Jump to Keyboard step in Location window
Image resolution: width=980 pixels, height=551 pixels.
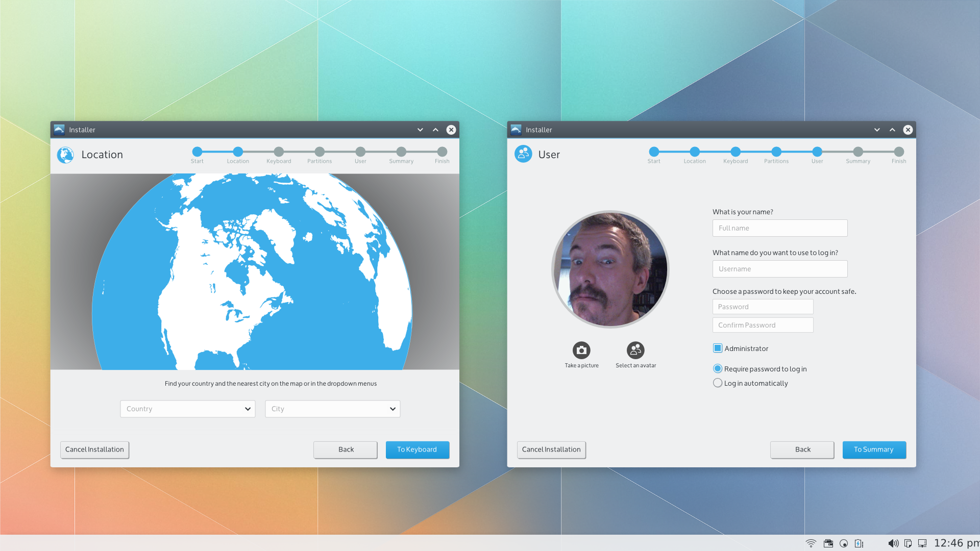pos(279,152)
